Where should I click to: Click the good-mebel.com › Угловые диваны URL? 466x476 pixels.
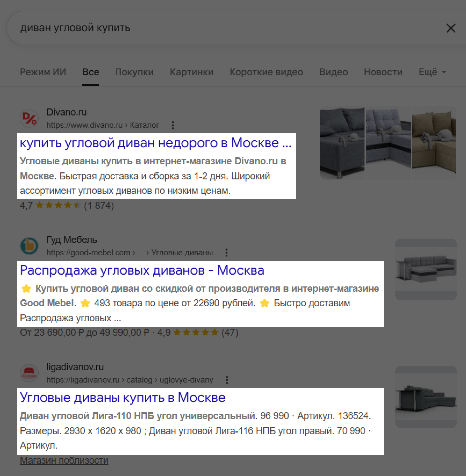coord(129,253)
